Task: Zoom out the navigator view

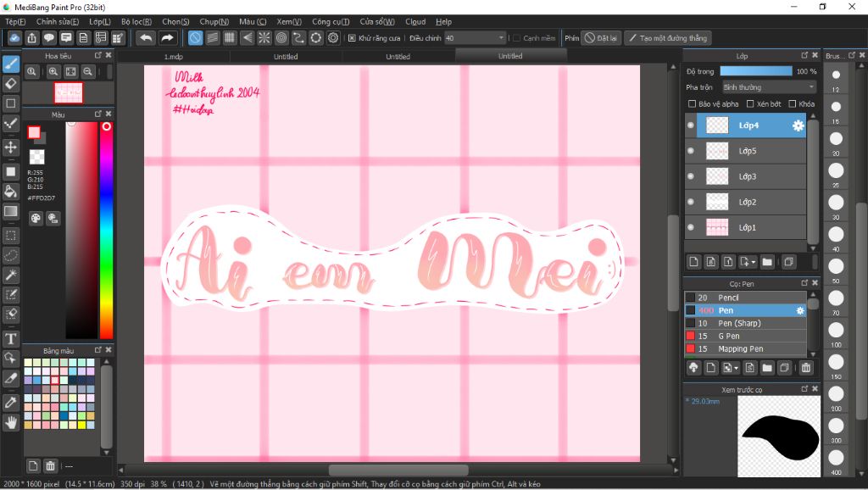Action: pyautogui.click(x=87, y=71)
